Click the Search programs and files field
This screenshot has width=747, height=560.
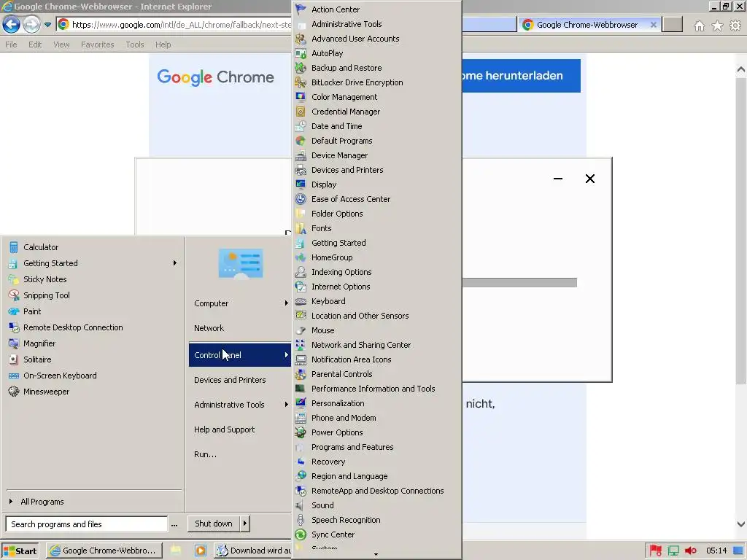pos(86,524)
